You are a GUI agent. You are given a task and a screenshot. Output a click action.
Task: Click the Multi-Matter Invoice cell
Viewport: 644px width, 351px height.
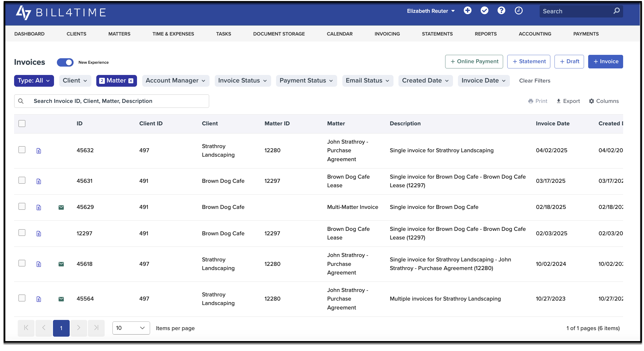point(353,207)
